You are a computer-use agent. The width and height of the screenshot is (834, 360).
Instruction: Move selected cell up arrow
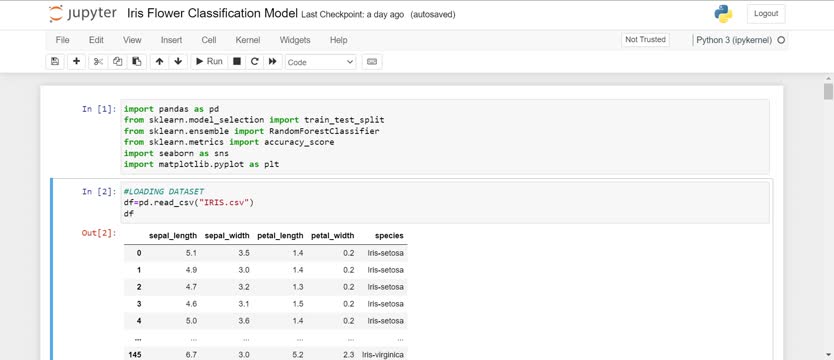[x=159, y=62]
